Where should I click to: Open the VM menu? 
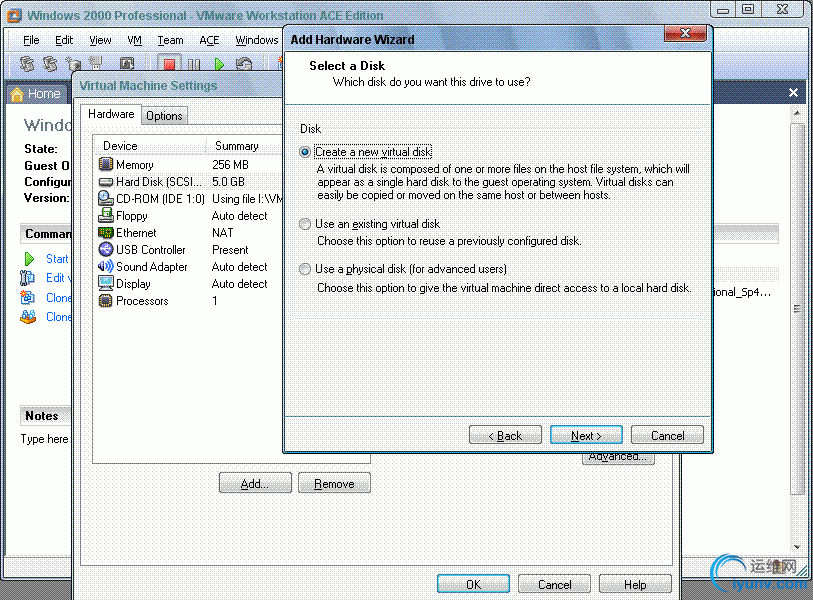[134, 40]
